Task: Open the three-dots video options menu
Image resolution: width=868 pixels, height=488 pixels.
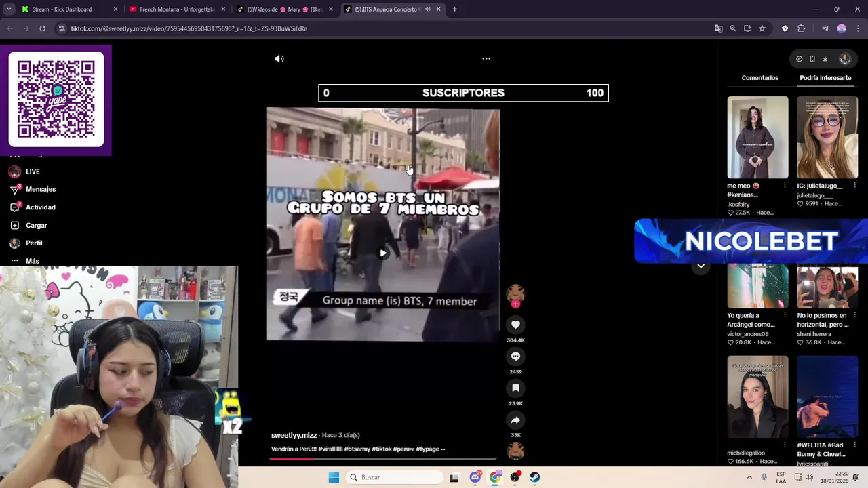Action: 486,59
